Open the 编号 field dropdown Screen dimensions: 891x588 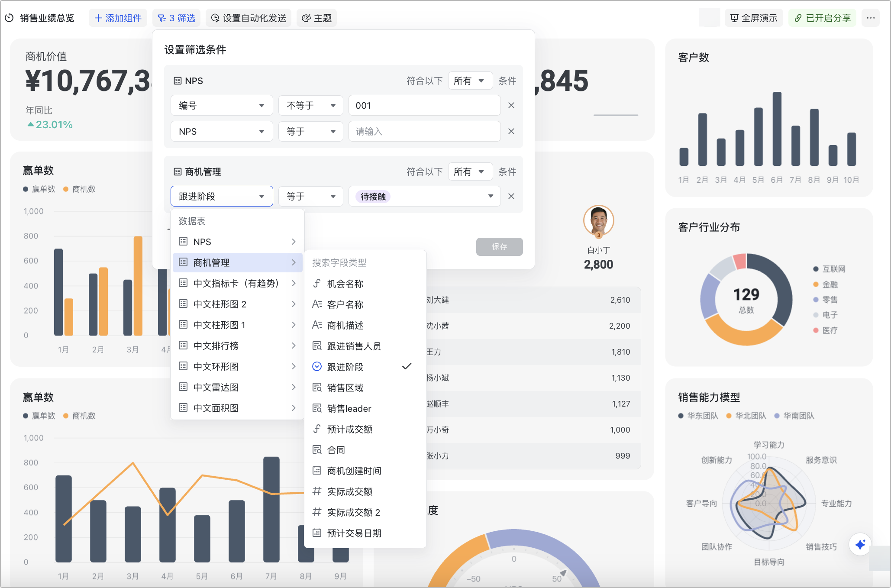pos(222,106)
